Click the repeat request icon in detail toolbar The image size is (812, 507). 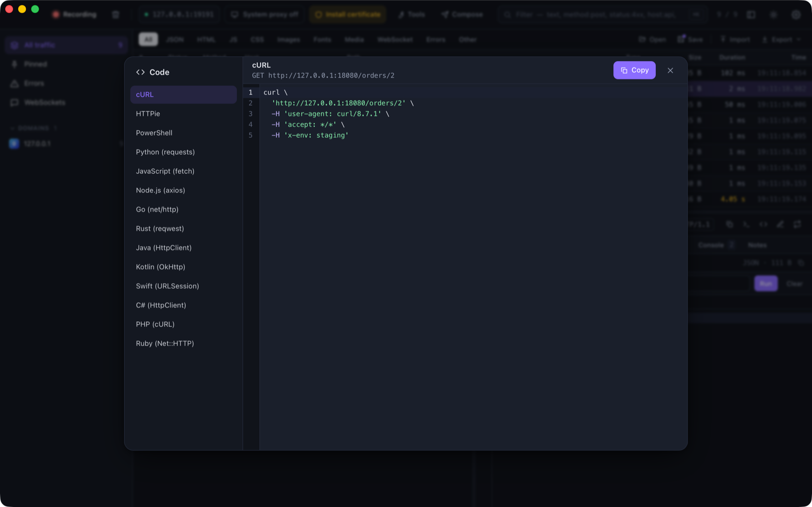(x=797, y=224)
